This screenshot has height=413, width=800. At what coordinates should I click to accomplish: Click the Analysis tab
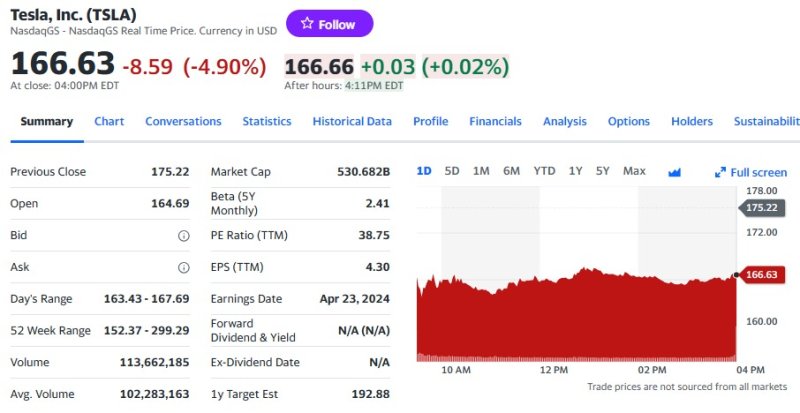pyautogui.click(x=565, y=122)
